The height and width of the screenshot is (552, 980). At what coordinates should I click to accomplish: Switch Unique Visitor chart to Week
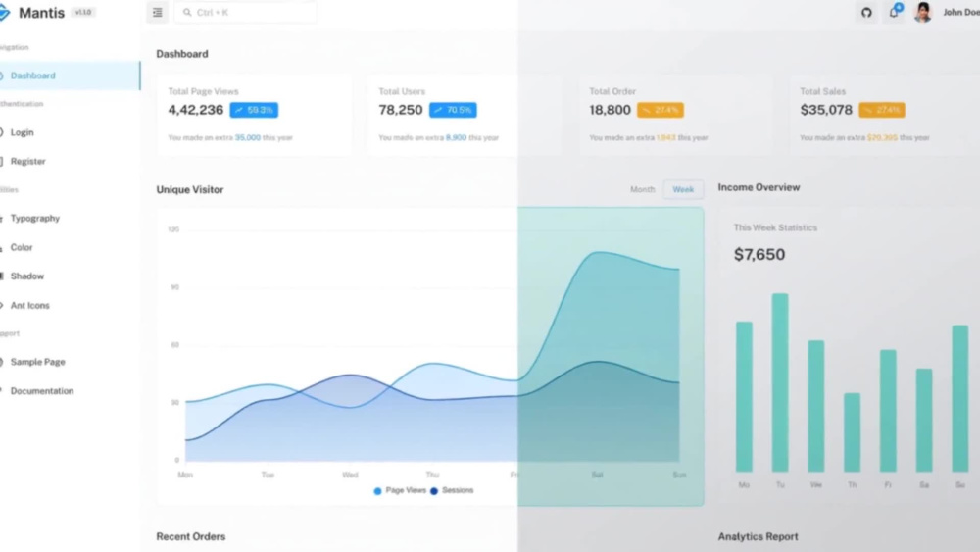(x=683, y=189)
